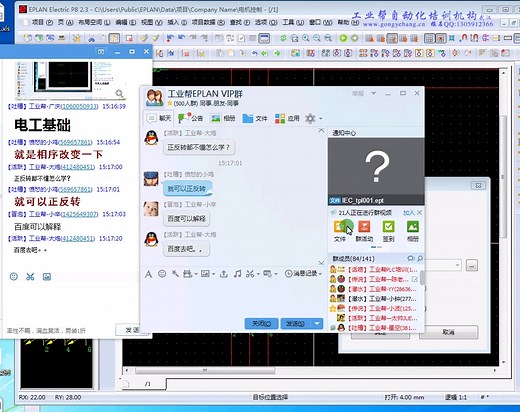This screenshot has width=520, height=412.
Task: Click the magnifier icon on shared thumbnail
Action: pyautogui.click(x=119, y=93)
